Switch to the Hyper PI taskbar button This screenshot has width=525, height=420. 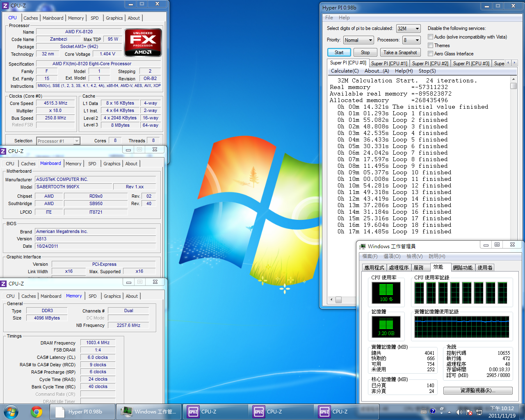click(x=82, y=411)
